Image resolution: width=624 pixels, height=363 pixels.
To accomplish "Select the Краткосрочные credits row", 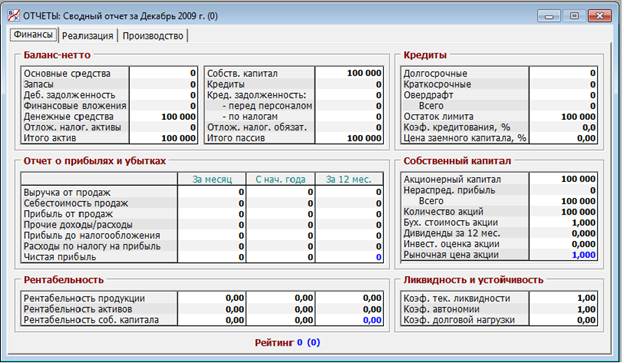I will (499, 84).
